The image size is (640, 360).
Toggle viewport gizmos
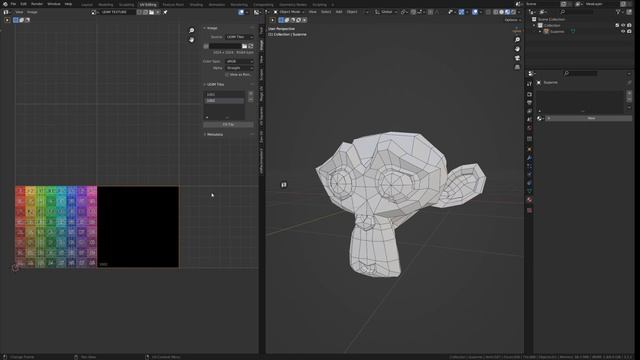(461, 12)
